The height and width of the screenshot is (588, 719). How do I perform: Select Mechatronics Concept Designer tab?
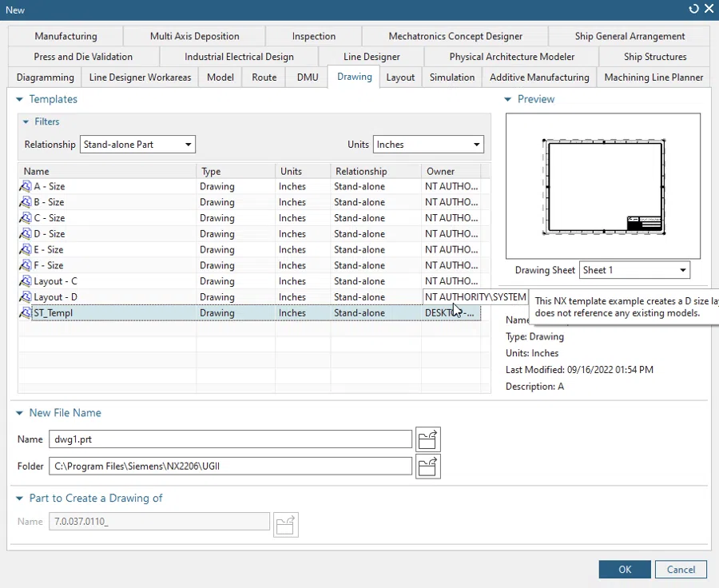455,36
